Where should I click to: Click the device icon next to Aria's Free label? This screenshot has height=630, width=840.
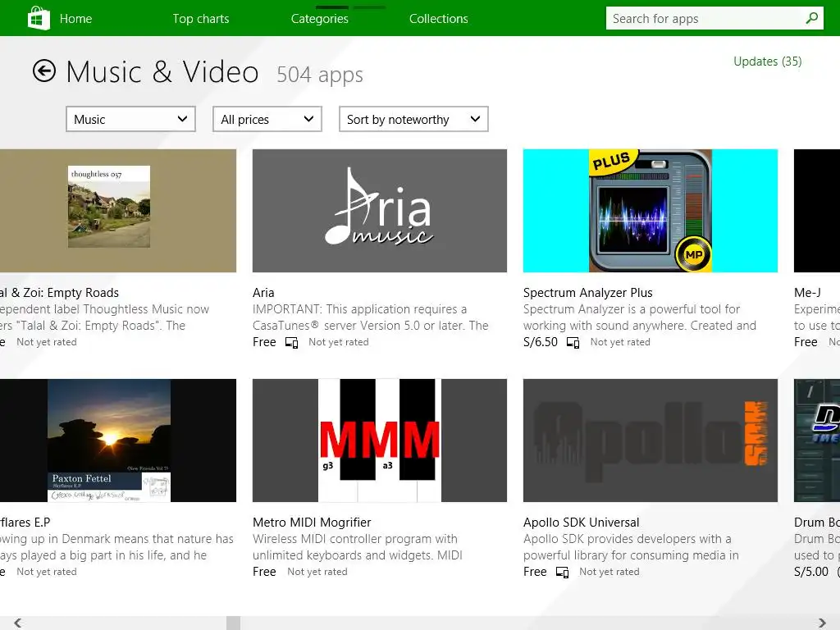[x=291, y=342]
